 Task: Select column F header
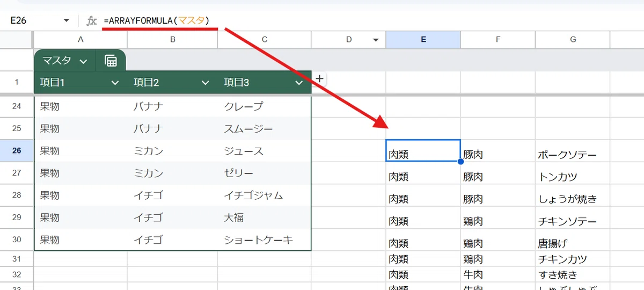(497, 39)
